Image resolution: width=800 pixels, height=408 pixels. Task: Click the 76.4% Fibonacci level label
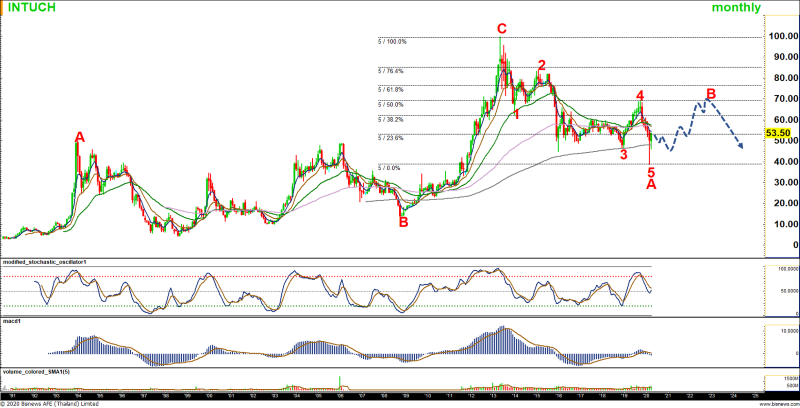click(391, 71)
